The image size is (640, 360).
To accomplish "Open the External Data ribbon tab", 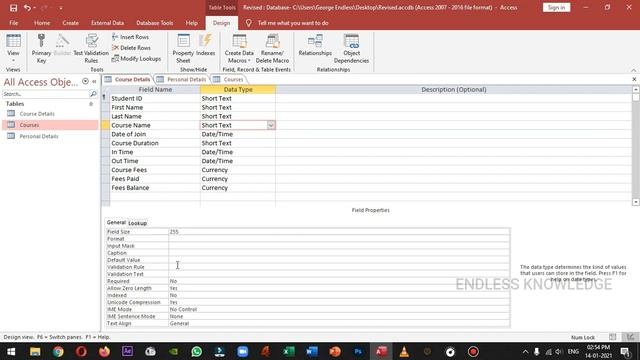I will (x=107, y=23).
